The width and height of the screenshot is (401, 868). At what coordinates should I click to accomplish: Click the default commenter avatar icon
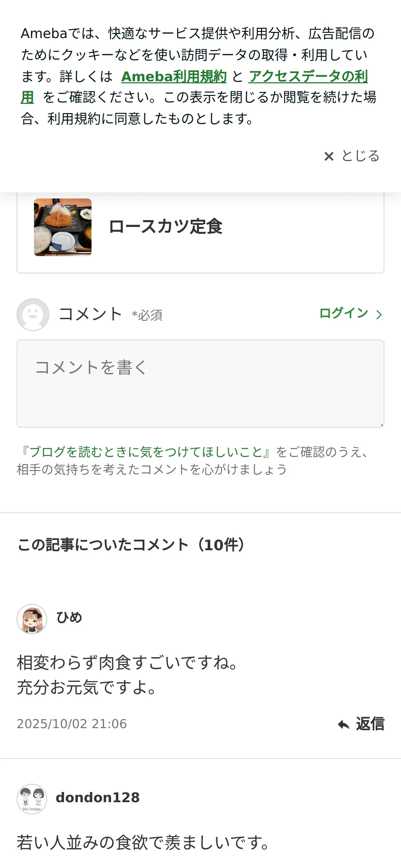[x=33, y=314]
